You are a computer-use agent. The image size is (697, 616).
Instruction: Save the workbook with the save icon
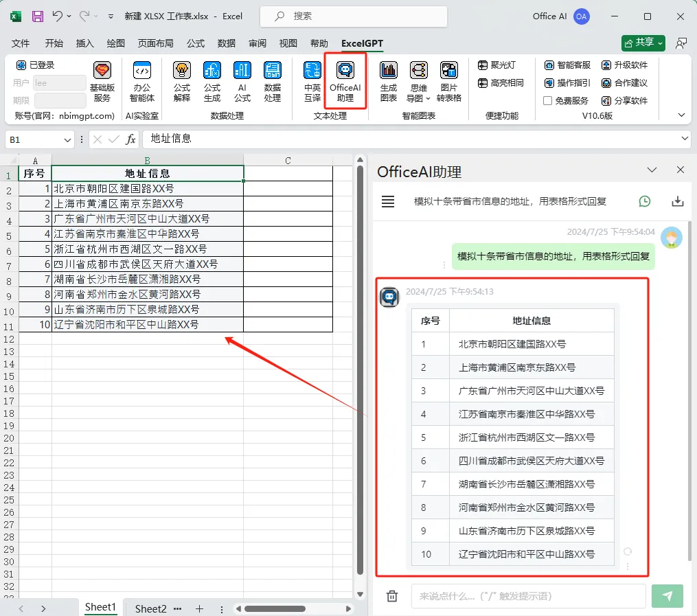click(38, 16)
